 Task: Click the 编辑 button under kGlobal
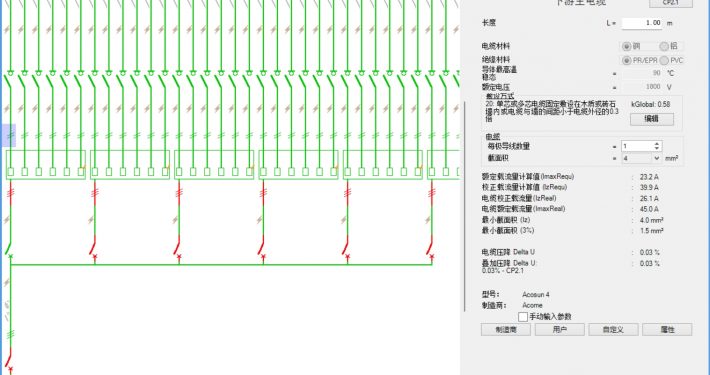pos(652,119)
